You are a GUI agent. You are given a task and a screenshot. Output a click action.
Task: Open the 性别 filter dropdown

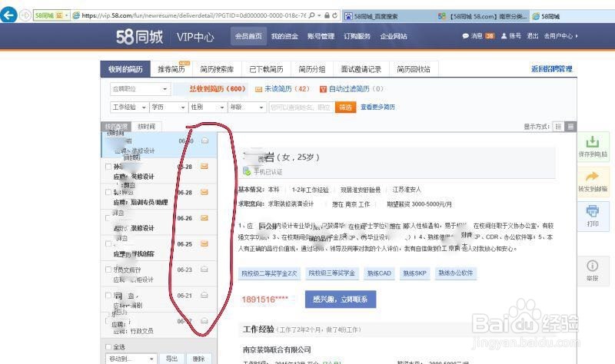pos(208,107)
